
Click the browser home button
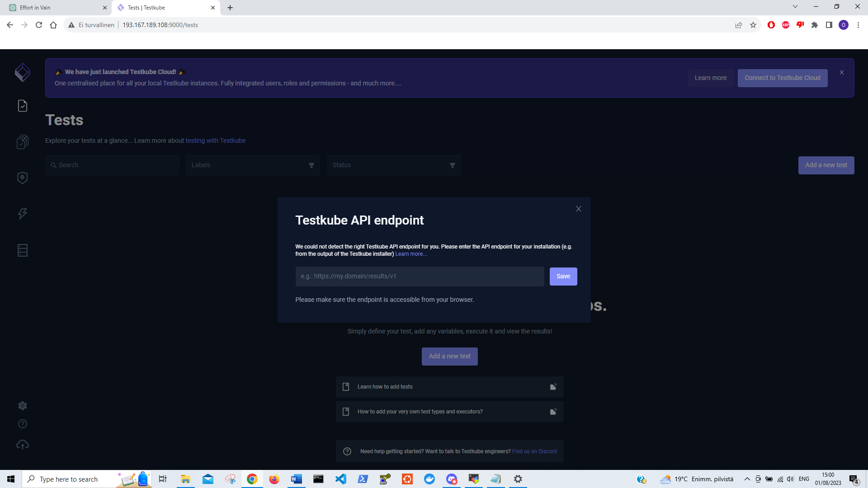(53, 25)
